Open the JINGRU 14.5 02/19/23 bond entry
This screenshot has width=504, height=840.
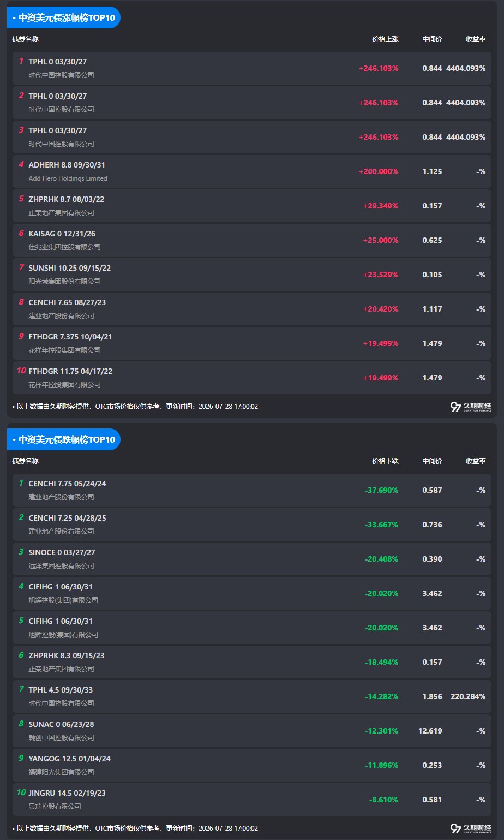click(x=252, y=800)
